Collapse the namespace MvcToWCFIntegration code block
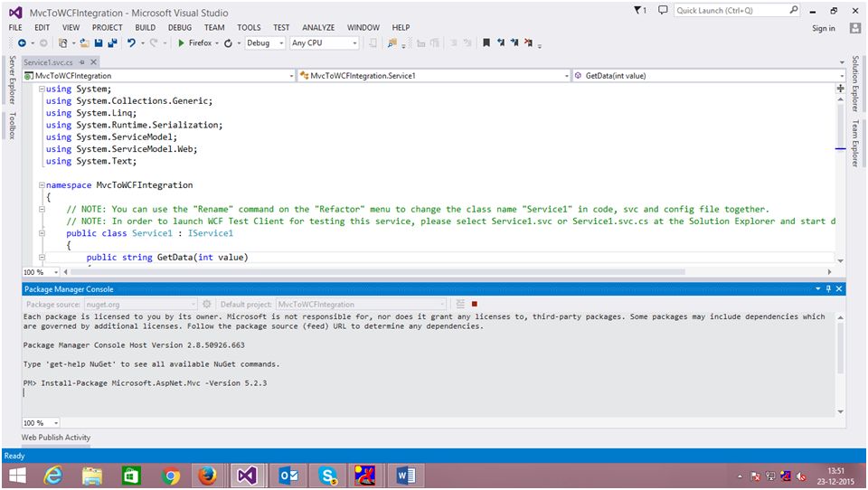The width and height of the screenshot is (868, 490). pyautogui.click(x=41, y=184)
